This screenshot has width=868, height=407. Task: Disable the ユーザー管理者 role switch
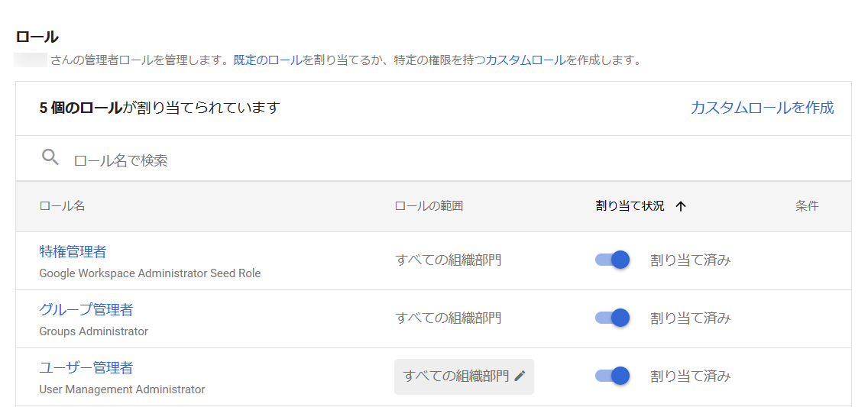[612, 376]
